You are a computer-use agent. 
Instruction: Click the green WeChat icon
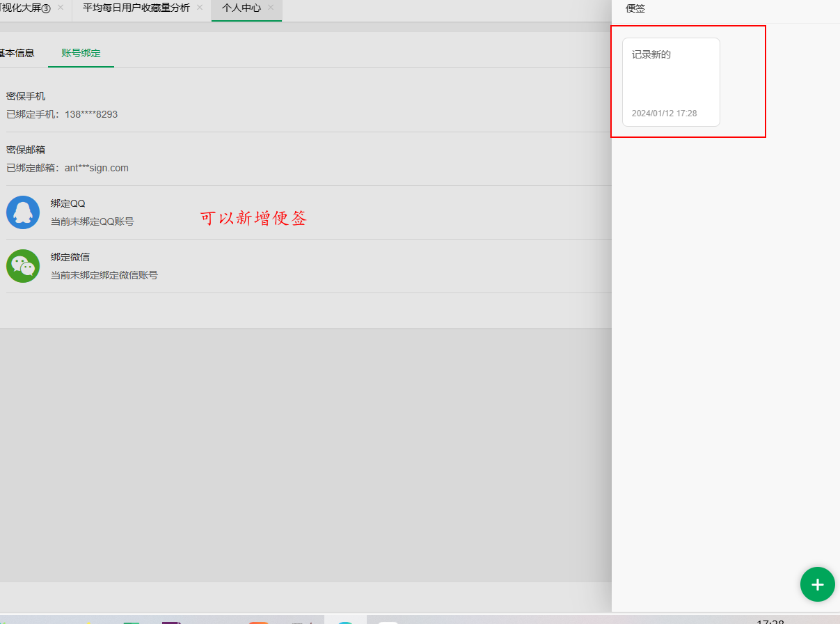23,266
